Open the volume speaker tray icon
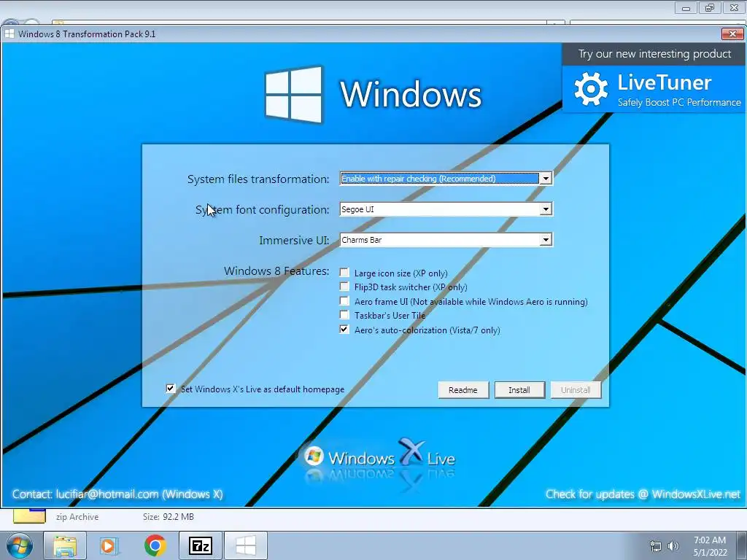747x560 pixels. pyautogui.click(x=673, y=546)
